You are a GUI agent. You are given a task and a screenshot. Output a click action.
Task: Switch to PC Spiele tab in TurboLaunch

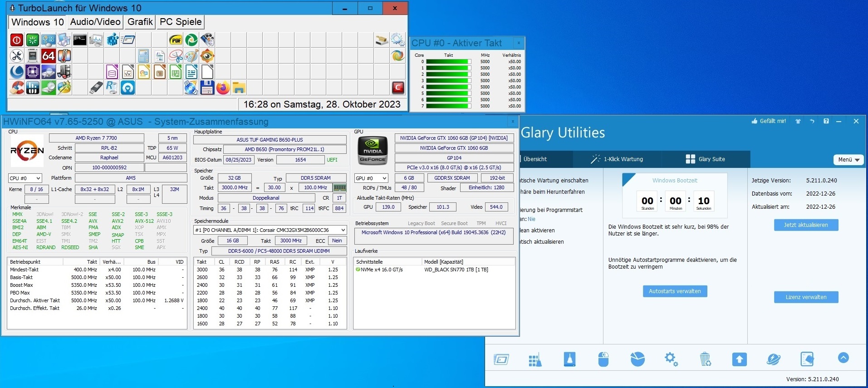tap(181, 22)
